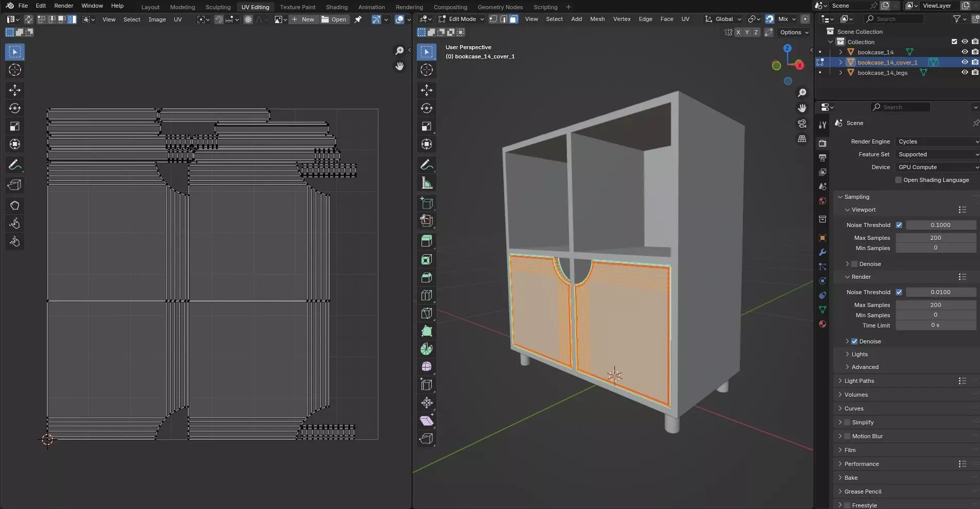Expand Light Paths panel
This screenshot has height=509, width=980.
click(859, 381)
